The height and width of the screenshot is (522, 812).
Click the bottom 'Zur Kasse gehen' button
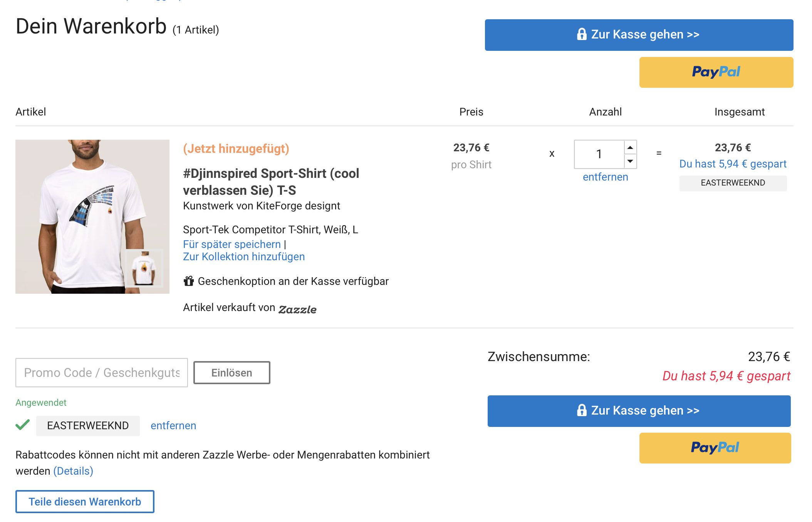tap(639, 411)
